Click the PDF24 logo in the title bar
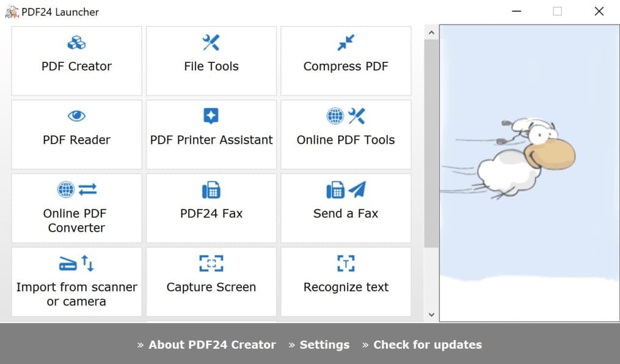 coord(12,12)
